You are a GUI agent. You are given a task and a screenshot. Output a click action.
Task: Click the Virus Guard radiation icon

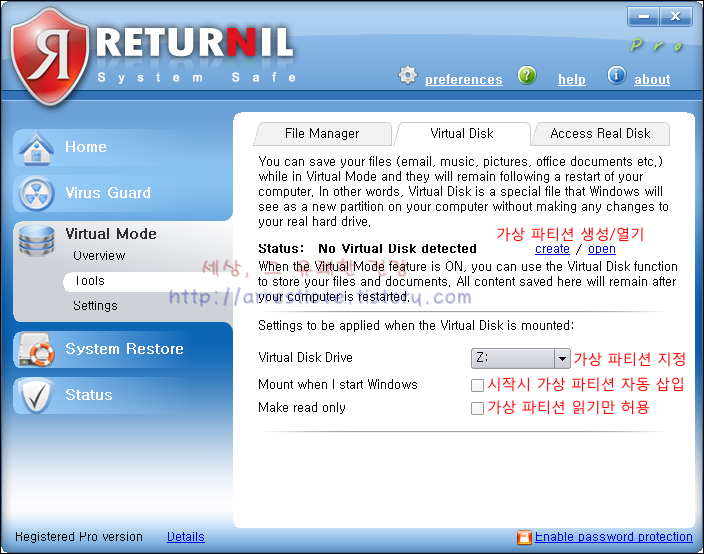(36, 193)
